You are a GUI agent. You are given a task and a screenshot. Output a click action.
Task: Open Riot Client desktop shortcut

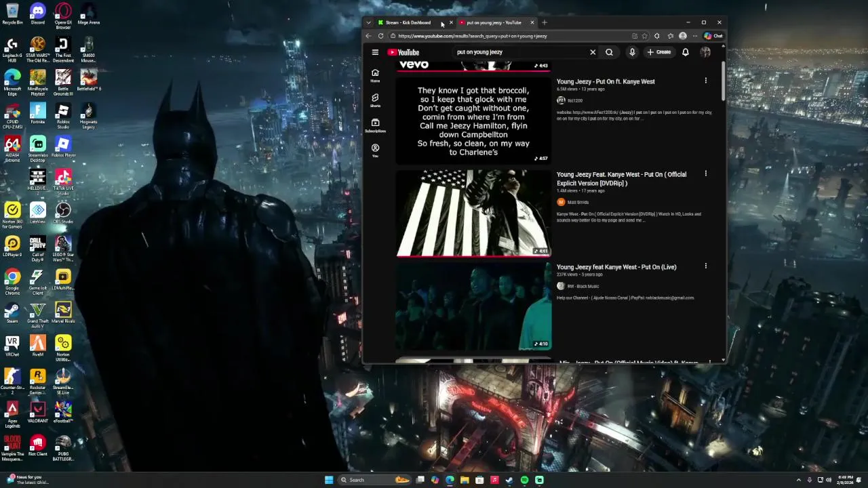[38, 445]
